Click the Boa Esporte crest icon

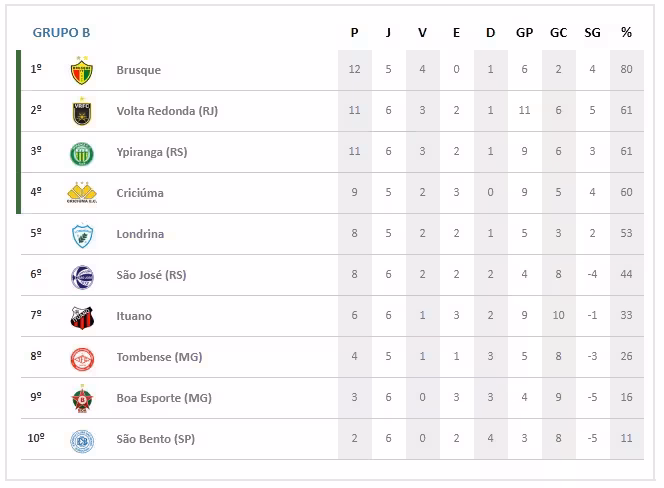click(82, 399)
